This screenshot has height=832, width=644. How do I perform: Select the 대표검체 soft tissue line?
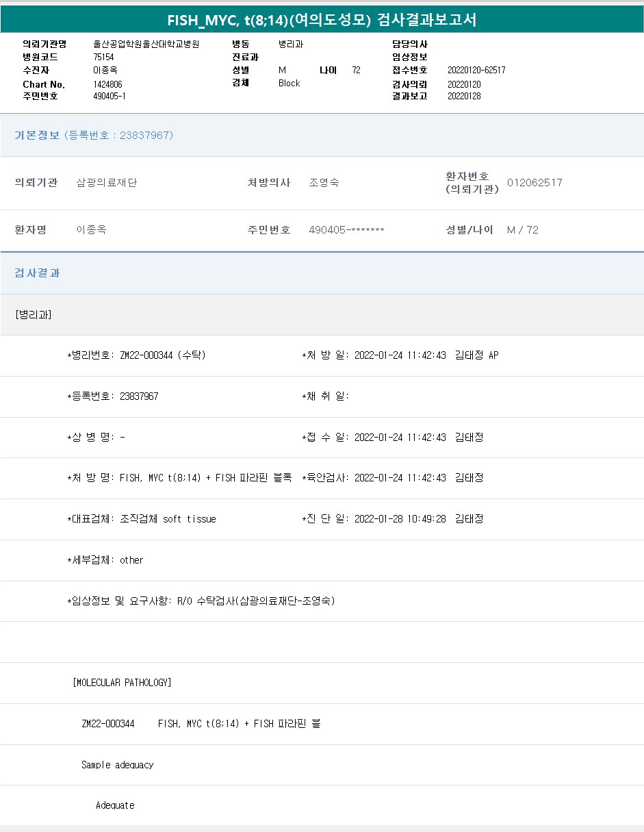(142, 519)
